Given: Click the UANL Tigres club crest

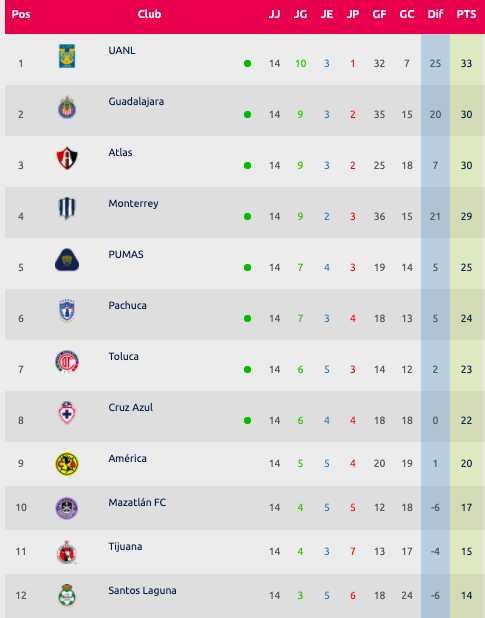Looking at the screenshot, I should pos(67,56).
